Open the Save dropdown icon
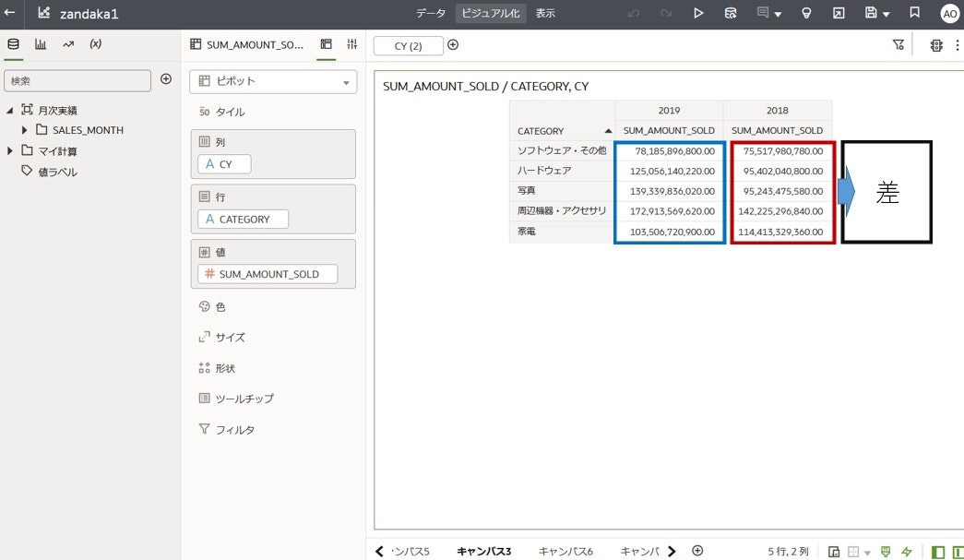Image resolution: width=964 pixels, height=560 pixels. (877, 13)
